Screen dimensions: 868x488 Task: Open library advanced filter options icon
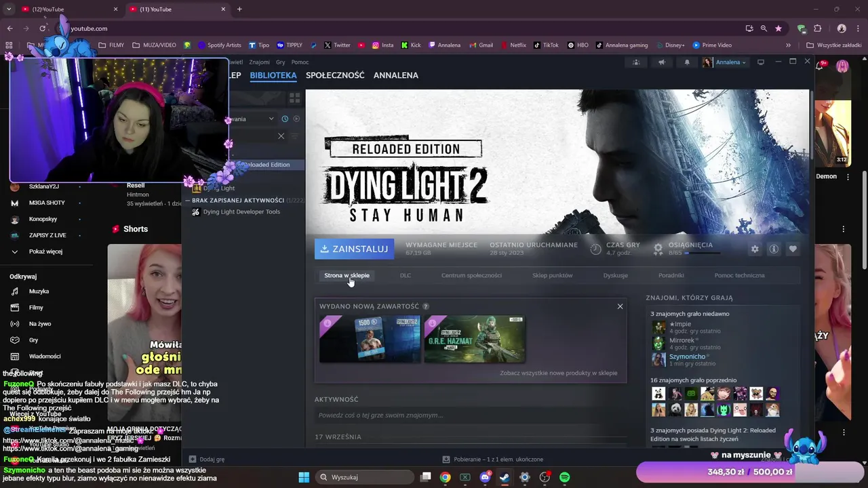coord(295,136)
